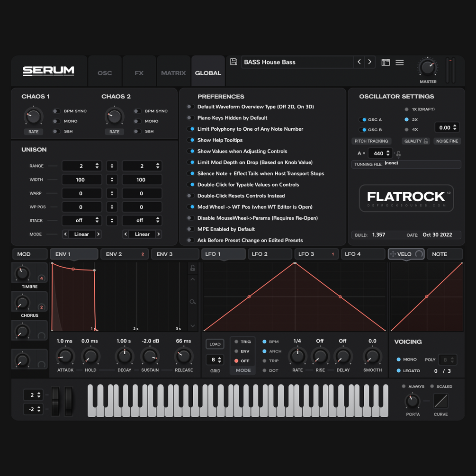Adjust pitch bend up range stepper 2
Viewport: 476px width, 476px height.
tap(38, 395)
